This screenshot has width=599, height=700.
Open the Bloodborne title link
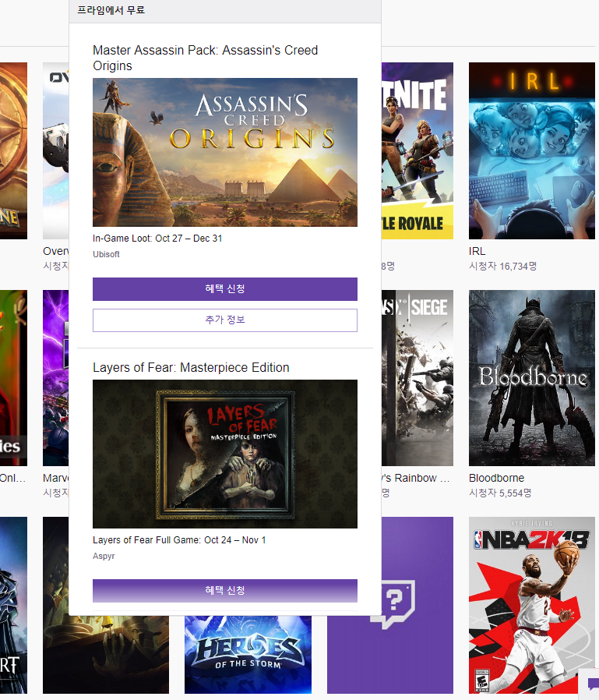tap(496, 478)
